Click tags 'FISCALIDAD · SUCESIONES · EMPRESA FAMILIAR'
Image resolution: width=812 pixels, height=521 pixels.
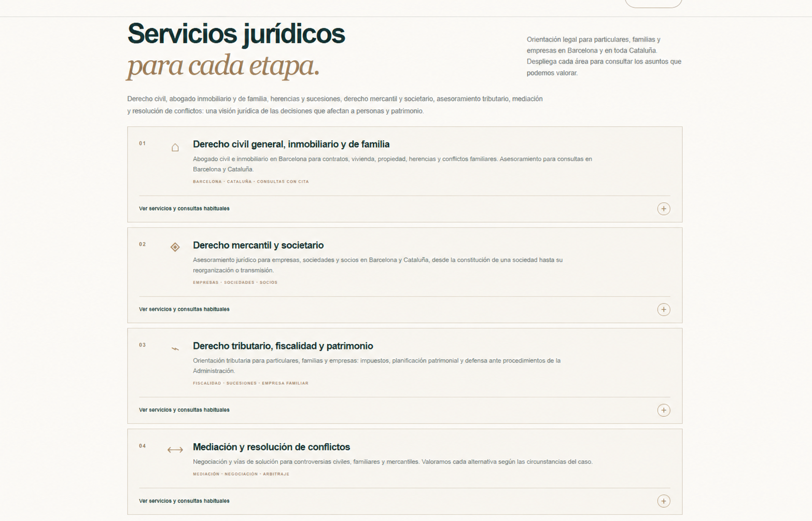(250, 383)
